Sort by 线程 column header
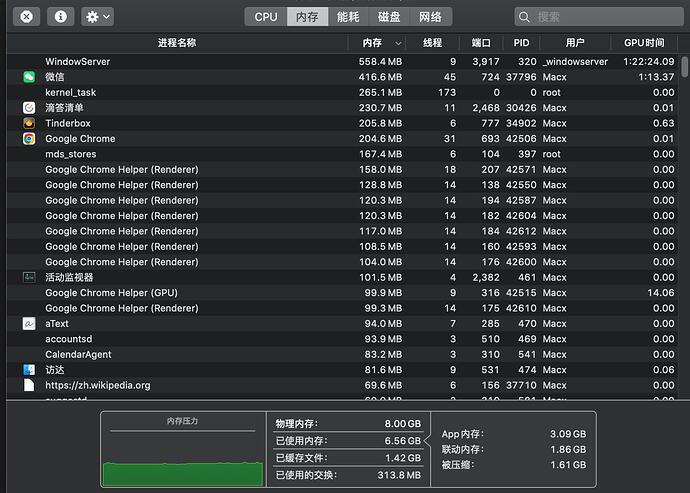The width and height of the screenshot is (690, 493). (x=432, y=43)
